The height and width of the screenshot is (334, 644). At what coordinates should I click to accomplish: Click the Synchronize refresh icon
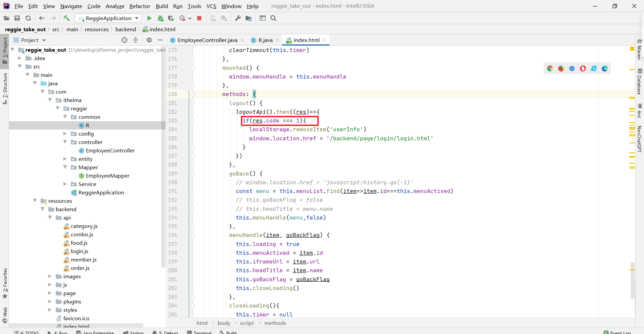point(28,18)
